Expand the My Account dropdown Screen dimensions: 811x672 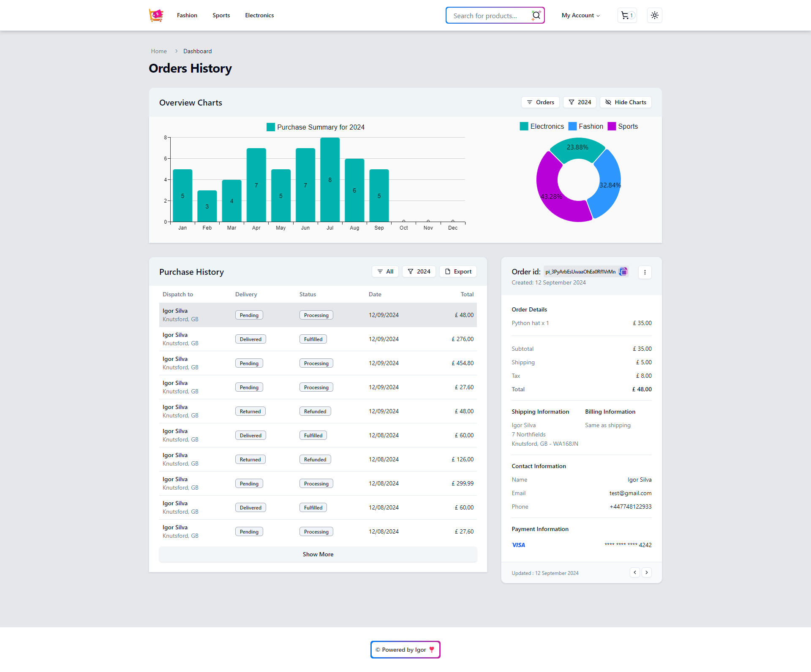[x=581, y=15]
